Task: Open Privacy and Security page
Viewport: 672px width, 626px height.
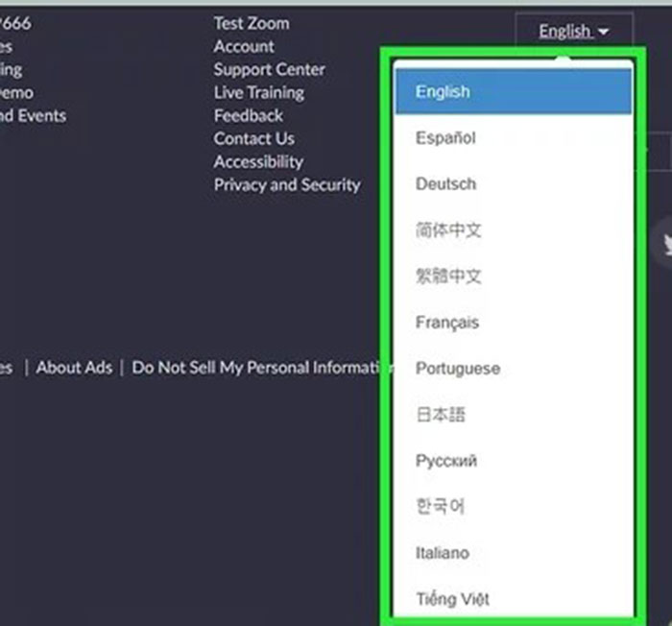Action: (x=286, y=184)
